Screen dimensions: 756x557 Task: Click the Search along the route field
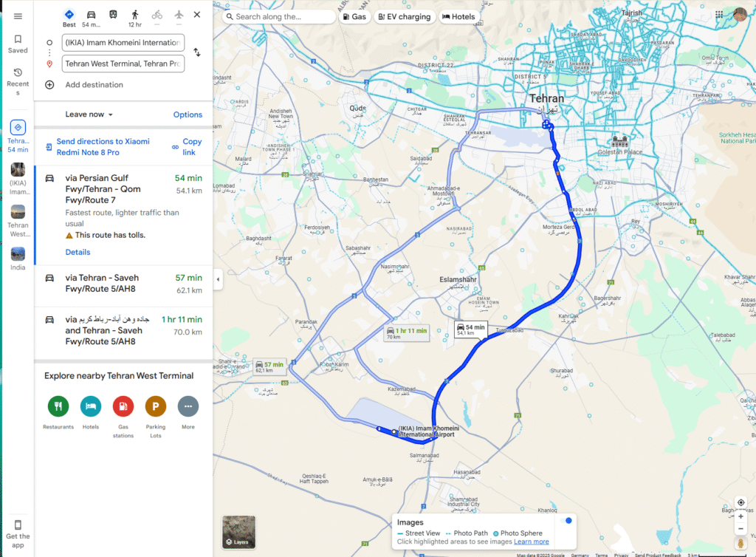click(278, 16)
